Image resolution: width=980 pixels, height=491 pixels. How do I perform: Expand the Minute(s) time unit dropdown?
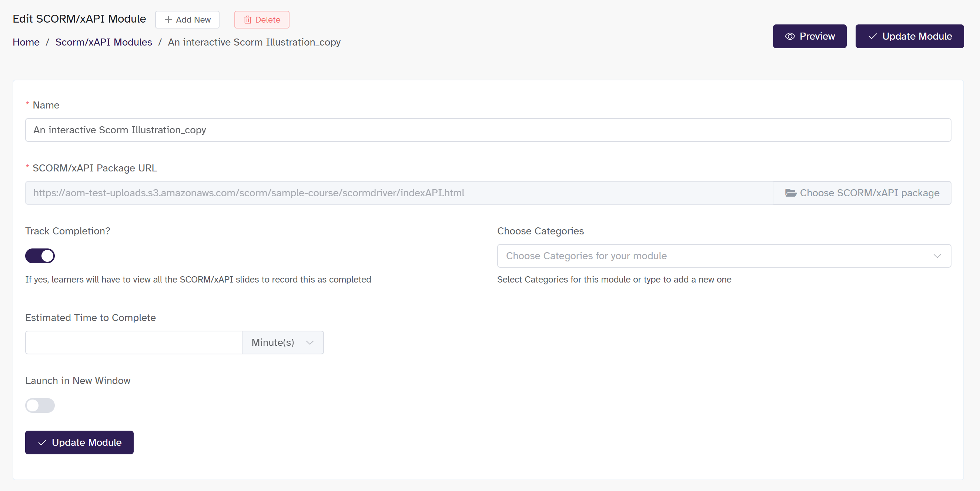click(x=282, y=343)
